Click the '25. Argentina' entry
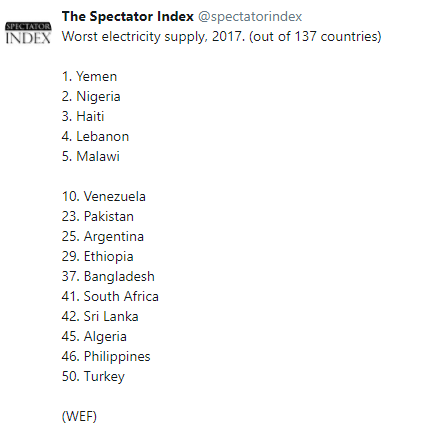 click(103, 237)
